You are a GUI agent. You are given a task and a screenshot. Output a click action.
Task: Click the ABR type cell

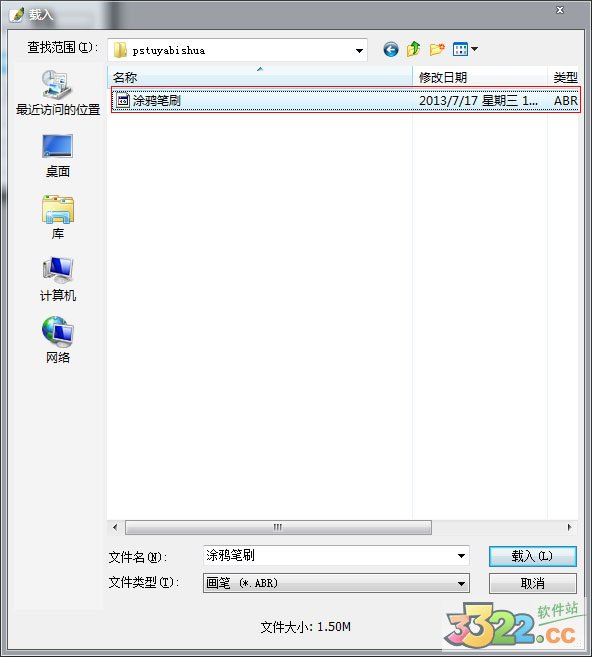point(566,101)
